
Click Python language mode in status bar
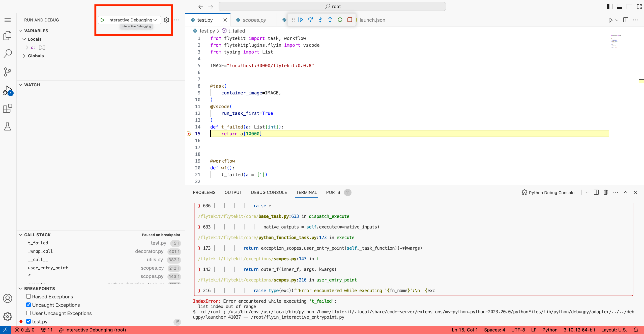click(550, 330)
